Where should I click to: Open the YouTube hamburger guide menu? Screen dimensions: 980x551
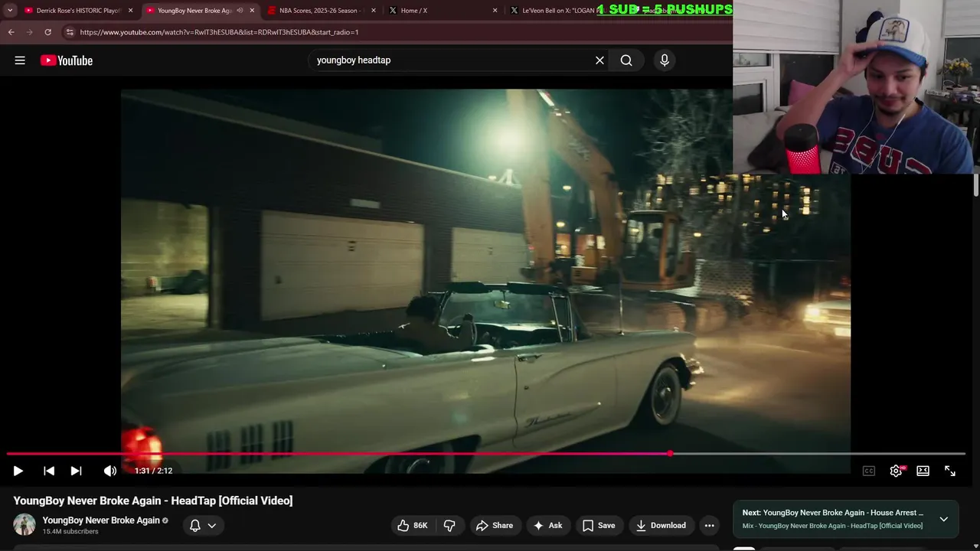[x=20, y=60]
